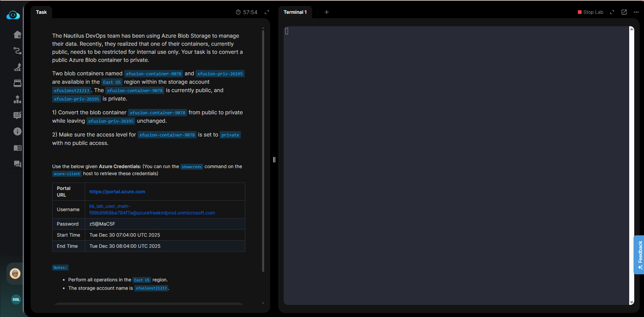Open the open-book sidebar icon
Screen dimensions: 644x317
click(17, 148)
